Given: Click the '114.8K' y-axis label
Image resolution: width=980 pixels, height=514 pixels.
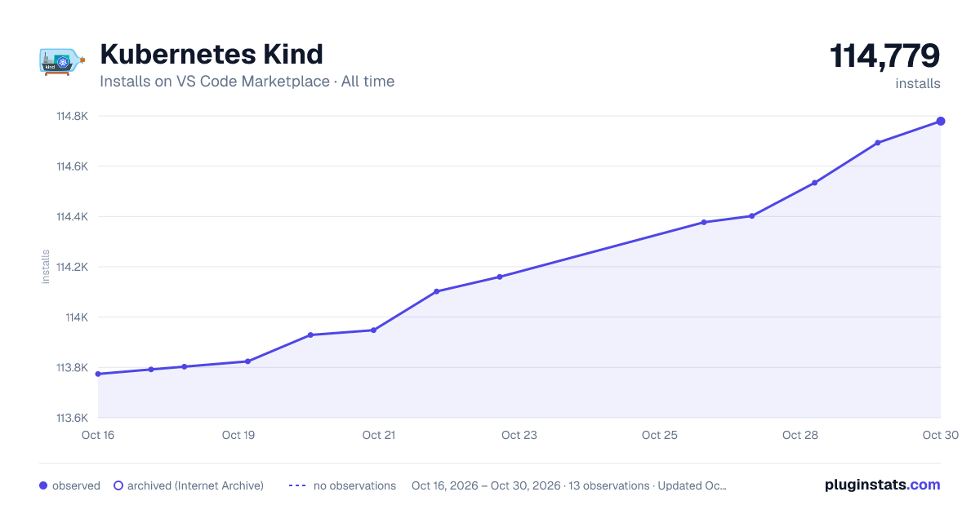Looking at the screenshot, I should point(72,116).
